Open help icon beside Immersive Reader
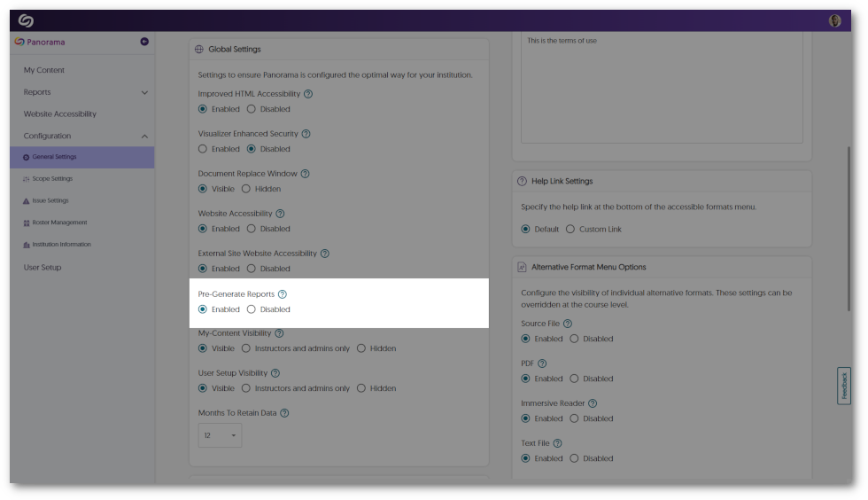The height and width of the screenshot is (500, 868). tap(593, 403)
